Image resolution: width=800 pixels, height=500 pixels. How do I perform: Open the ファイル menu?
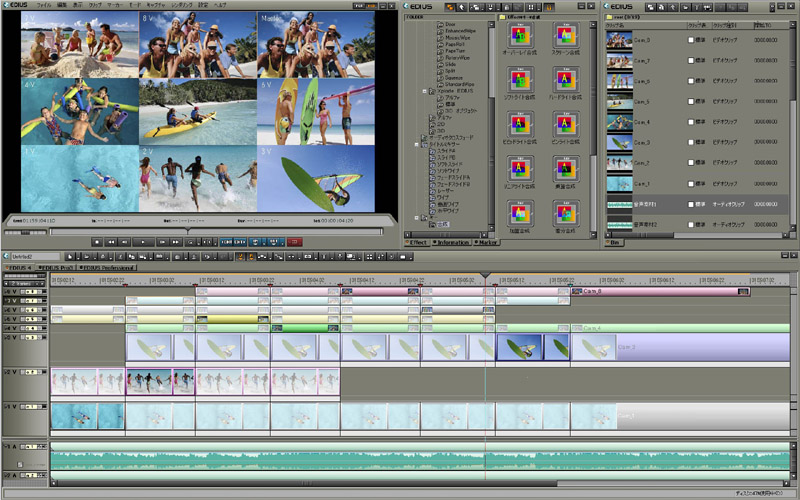[44, 5]
